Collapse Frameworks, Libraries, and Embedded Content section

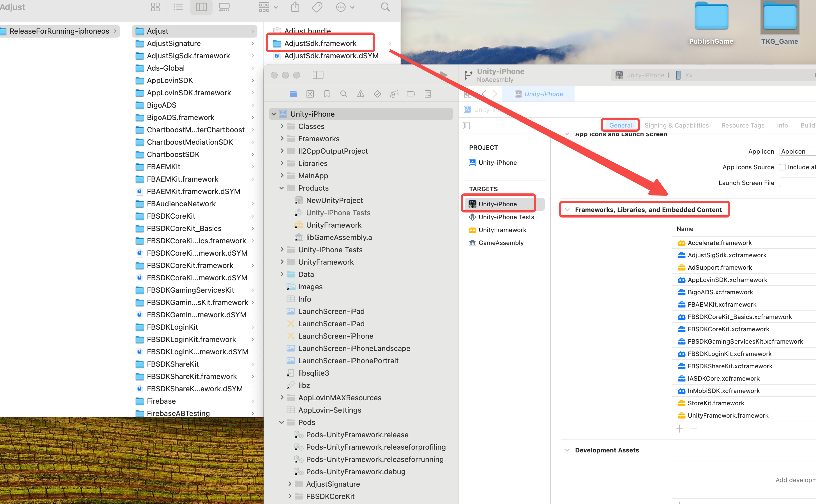click(x=567, y=210)
